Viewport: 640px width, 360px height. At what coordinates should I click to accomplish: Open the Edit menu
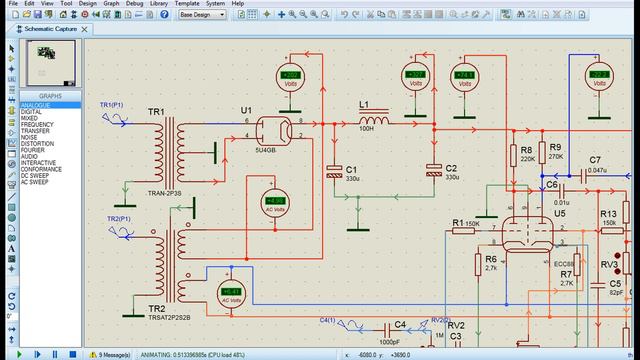tap(29, 3)
